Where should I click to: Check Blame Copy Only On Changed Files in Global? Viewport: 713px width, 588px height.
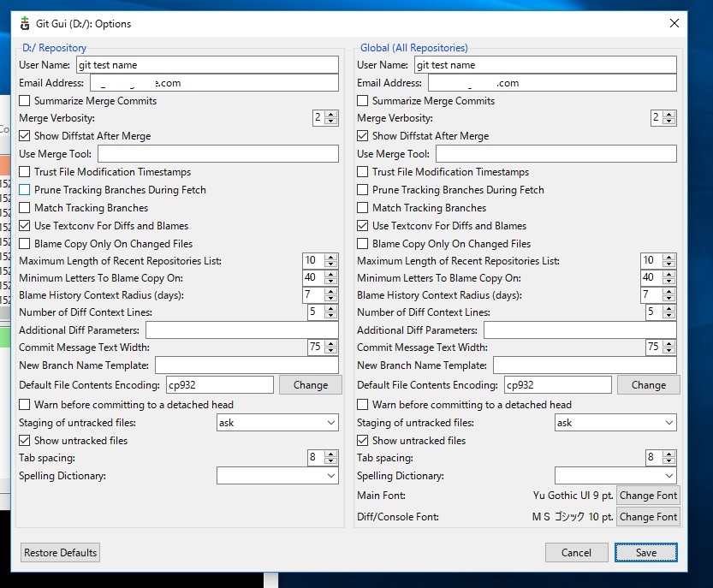click(x=362, y=244)
